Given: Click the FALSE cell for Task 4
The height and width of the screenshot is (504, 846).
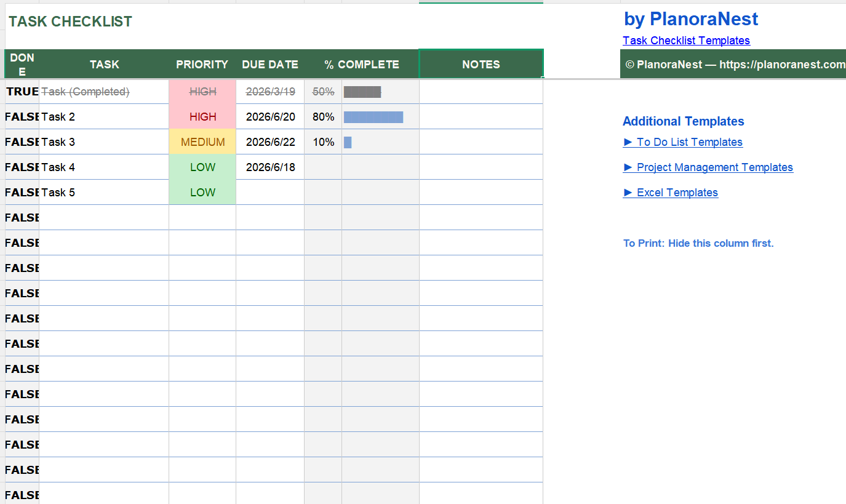Looking at the screenshot, I should click(x=22, y=167).
